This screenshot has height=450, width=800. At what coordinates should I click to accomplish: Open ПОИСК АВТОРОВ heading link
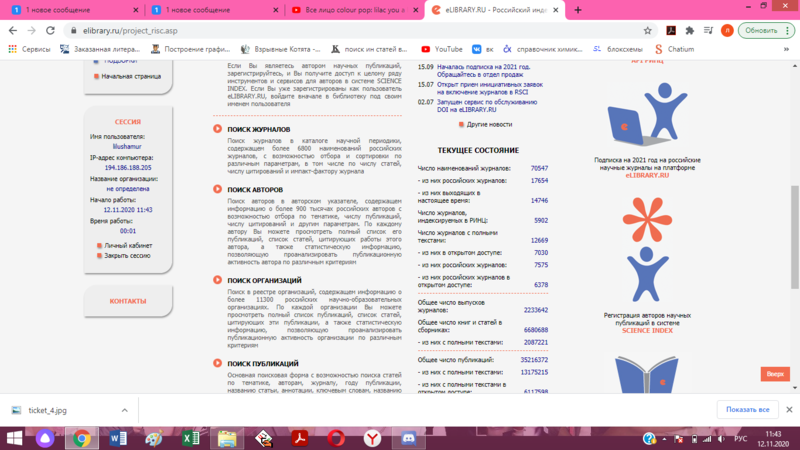(x=255, y=190)
